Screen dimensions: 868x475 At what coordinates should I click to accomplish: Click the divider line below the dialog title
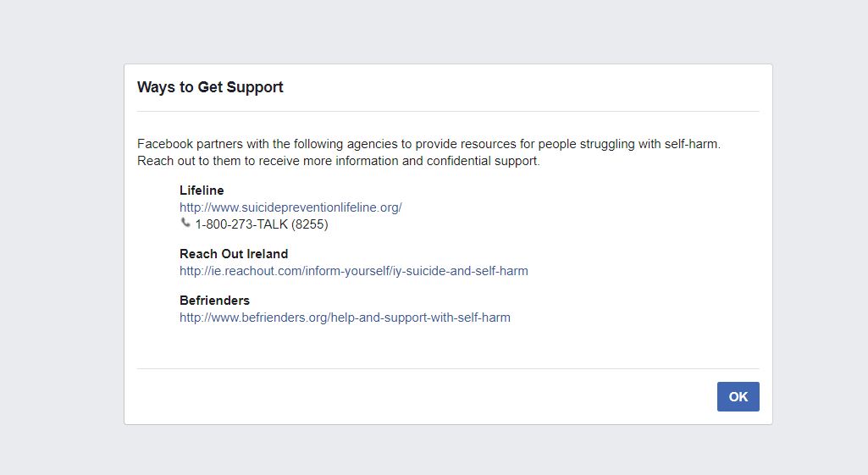(x=448, y=111)
